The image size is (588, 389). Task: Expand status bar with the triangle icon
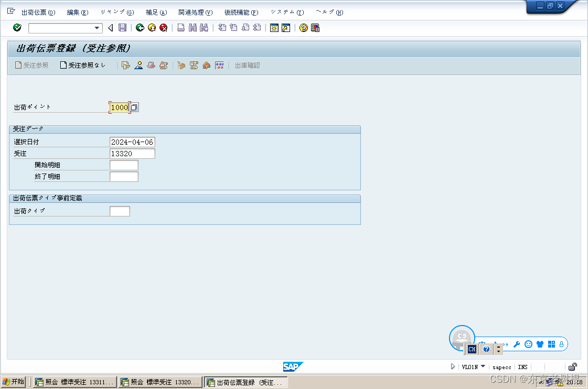point(453,366)
